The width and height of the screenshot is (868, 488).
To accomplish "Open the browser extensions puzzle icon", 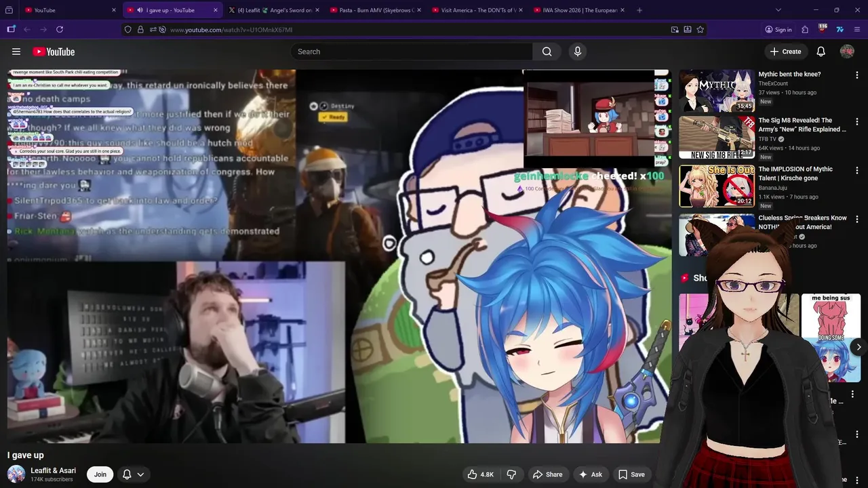I will pyautogui.click(x=805, y=30).
